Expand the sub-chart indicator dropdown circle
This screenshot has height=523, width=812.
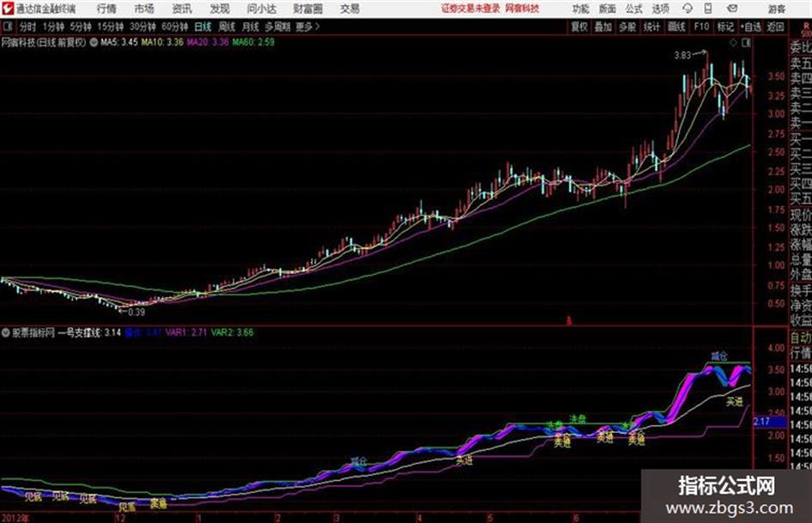pyautogui.click(x=6, y=332)
